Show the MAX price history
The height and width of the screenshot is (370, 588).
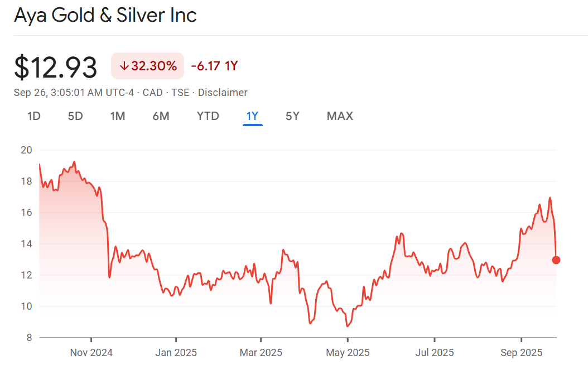pyautogui.click(x=340, y=116)
